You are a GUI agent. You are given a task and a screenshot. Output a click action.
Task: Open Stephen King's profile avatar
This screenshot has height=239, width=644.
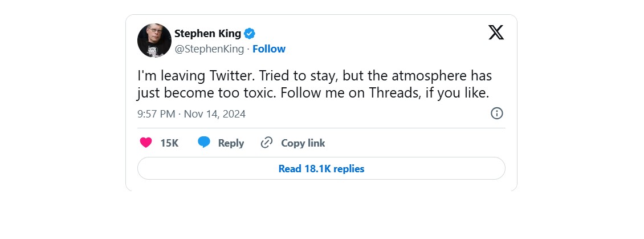154,40
